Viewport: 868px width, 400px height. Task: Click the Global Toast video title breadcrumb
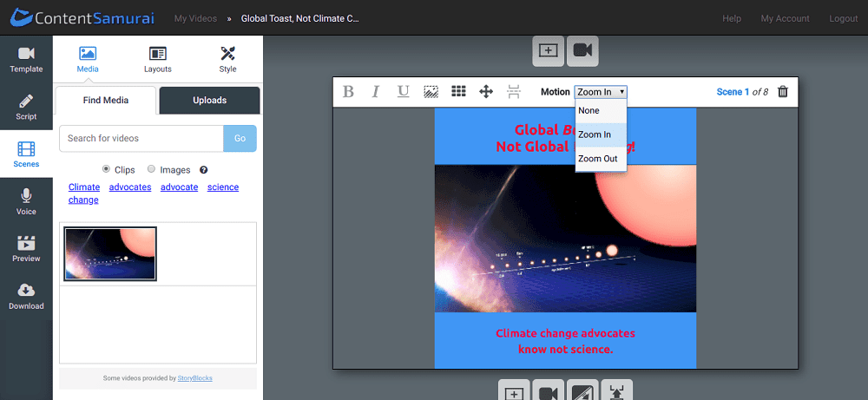(x=300, y=18)
